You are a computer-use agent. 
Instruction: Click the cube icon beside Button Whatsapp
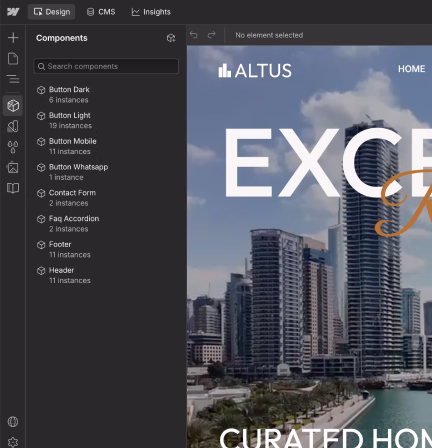[41, 167]
